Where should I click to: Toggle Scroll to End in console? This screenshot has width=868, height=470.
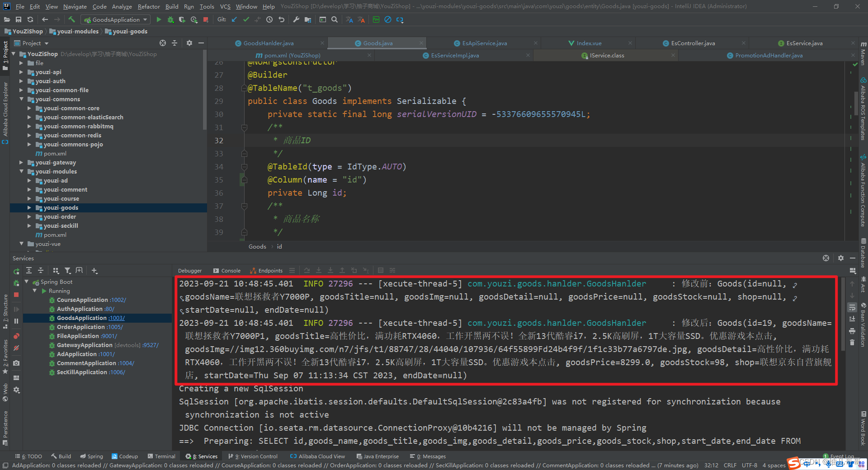coord(852,319)
